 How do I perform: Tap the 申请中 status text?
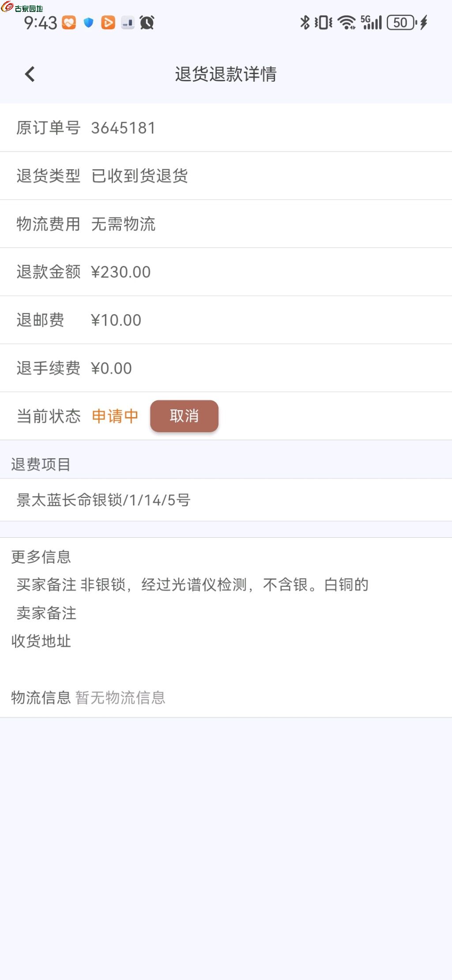tap(115, 416)
